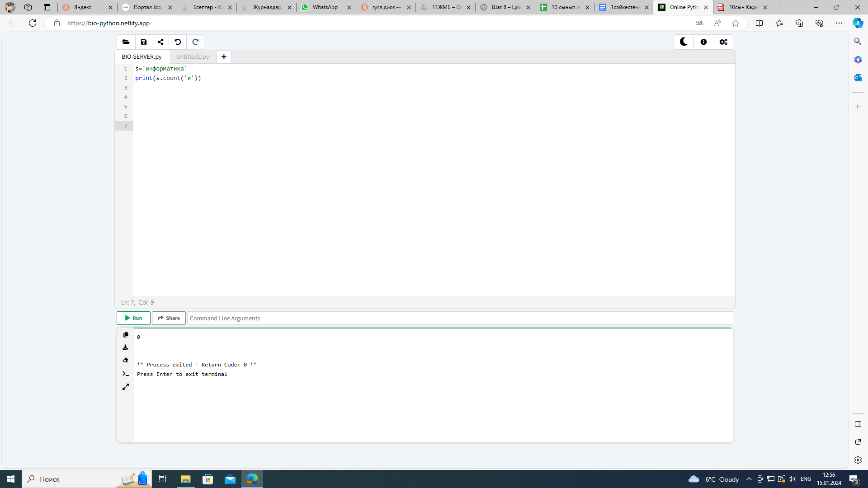Save the file with the floppy disk icon
The height and width of the screenshot is (488, 868).
[144, 42]
